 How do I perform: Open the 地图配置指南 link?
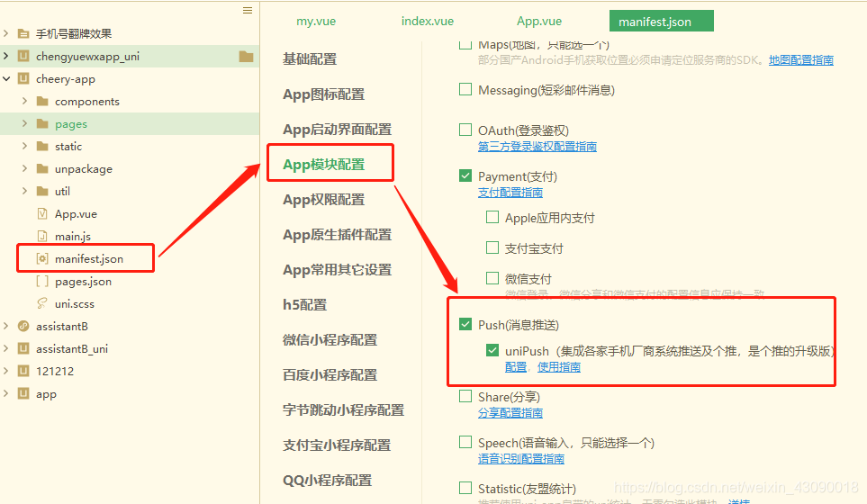pyautogui.click(x=800, y=59)
